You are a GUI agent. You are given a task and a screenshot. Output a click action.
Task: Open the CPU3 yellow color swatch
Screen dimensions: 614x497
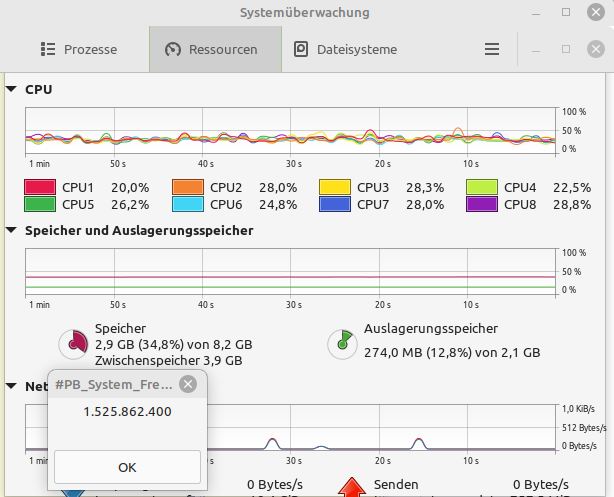tap(334, 187)
